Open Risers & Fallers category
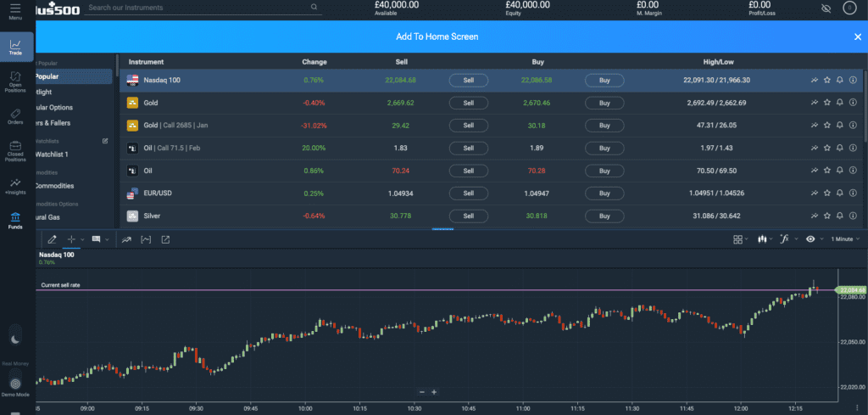The width and height of the screenshot is (868, 415). [52, 123]
